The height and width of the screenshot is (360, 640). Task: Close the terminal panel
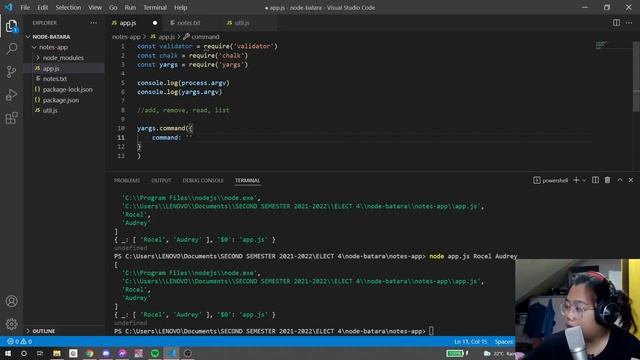pos(631,180)
